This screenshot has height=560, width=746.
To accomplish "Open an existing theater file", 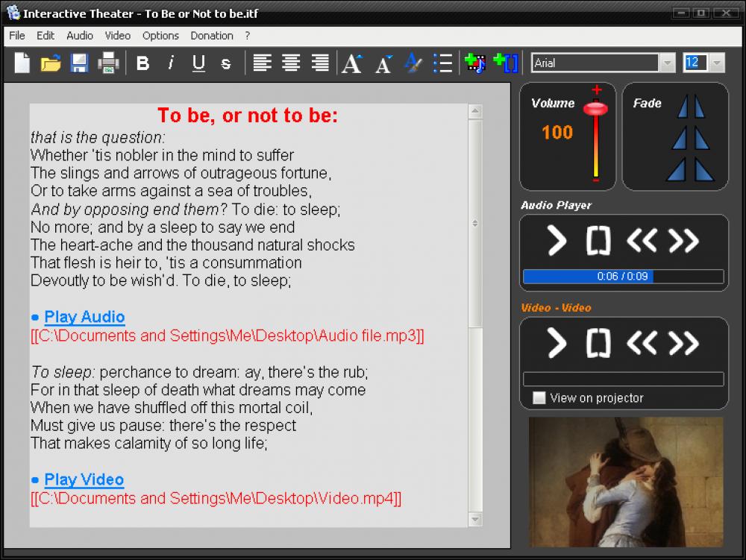I will tap(49, 63).
